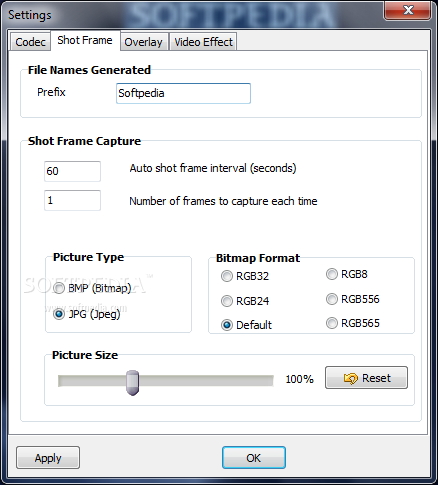This screenshot has width=438, height=485.
Task: Open the Overlay tab
Action: tap(143, 42)
